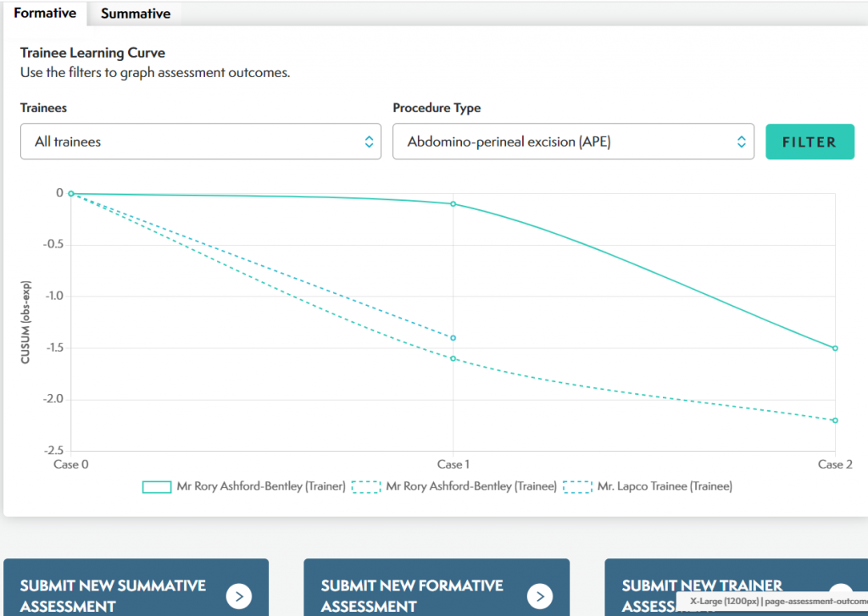Click the up-down arrows on APE selector
Viewport: 868px width, 616px height.
(742, 142)
